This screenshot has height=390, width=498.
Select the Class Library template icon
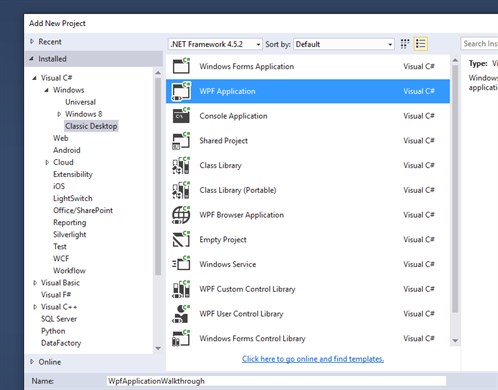[181, 165]
